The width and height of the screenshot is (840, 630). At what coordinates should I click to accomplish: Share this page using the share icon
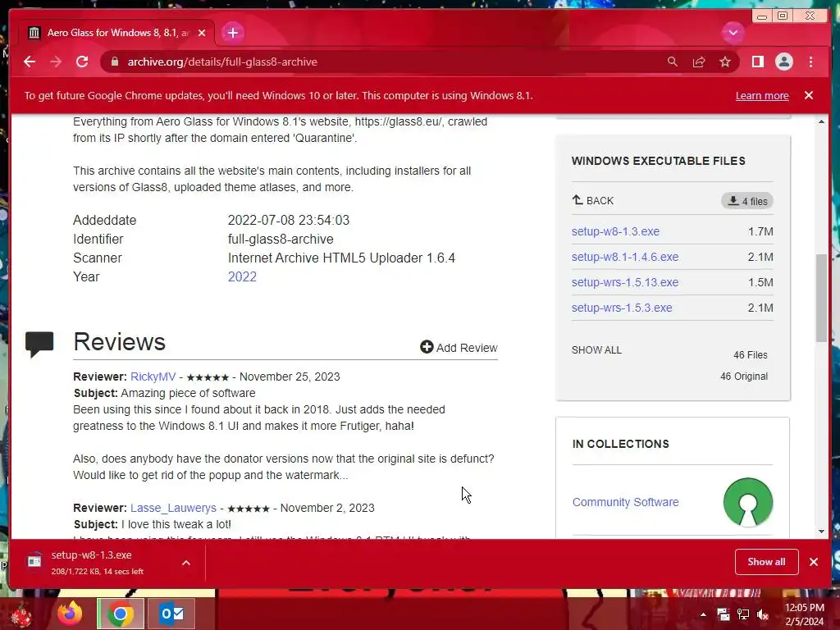pos(699,62)
